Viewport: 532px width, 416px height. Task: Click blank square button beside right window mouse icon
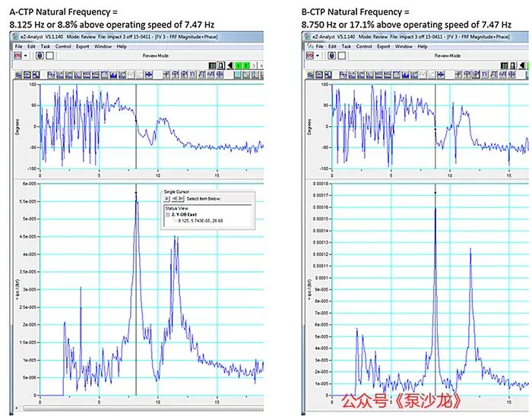click(342, 55)
